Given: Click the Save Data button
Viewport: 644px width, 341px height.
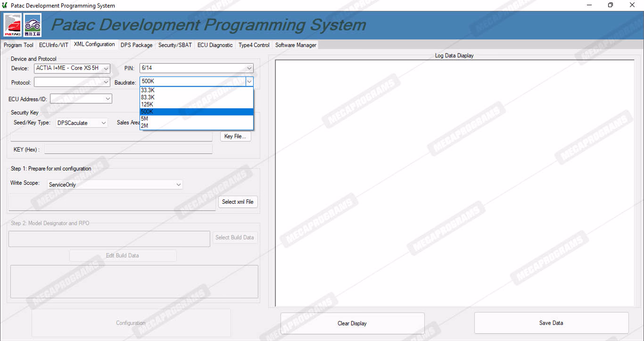Looking at the screenshot, I should pos(551,323).
